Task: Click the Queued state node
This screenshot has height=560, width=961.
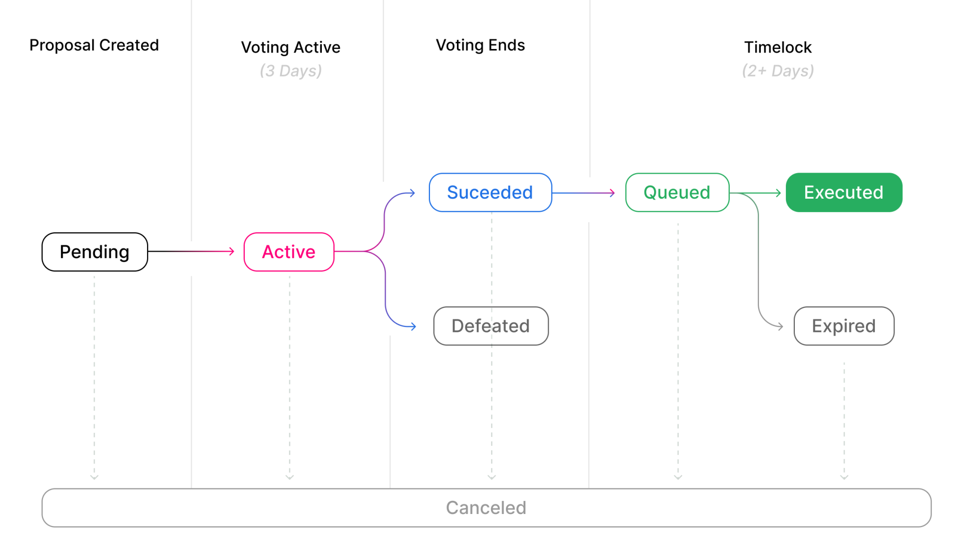Action: coord(676,192)
